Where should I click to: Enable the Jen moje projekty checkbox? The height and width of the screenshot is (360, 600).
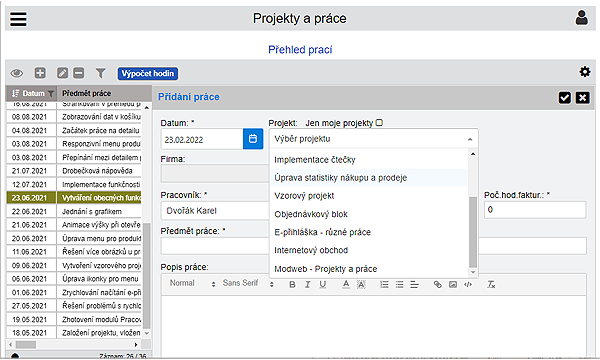pyautogui.click(x=379, y=122)
